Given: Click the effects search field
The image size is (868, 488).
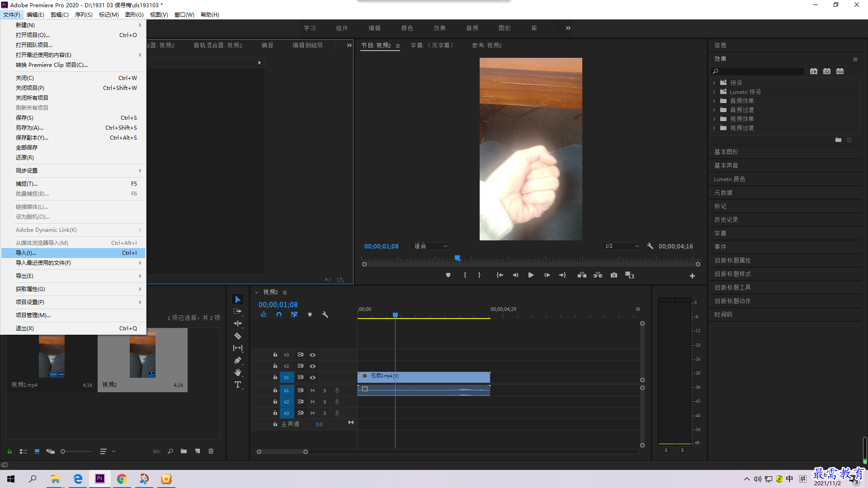Looking at the screenshot, I should click(758, 71).
